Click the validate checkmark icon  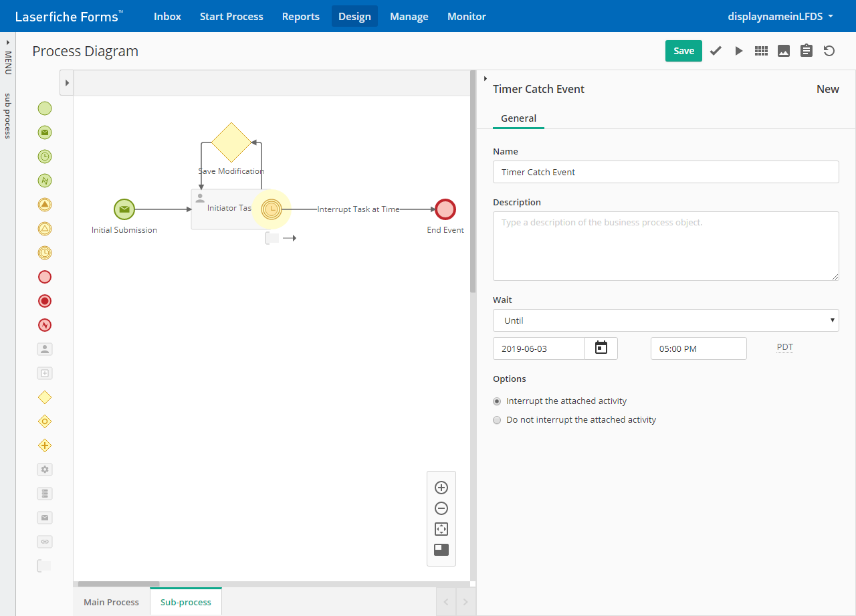pos(716,51)
